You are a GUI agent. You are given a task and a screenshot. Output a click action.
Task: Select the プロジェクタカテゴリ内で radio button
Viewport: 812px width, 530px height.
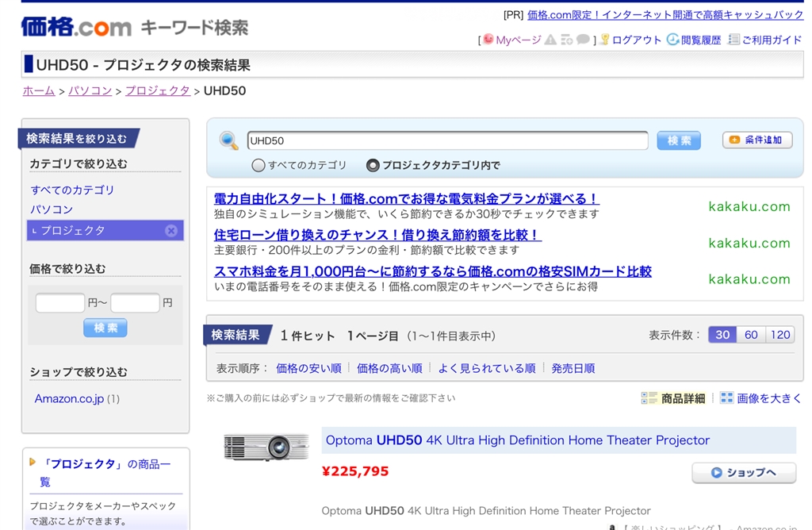373,165
